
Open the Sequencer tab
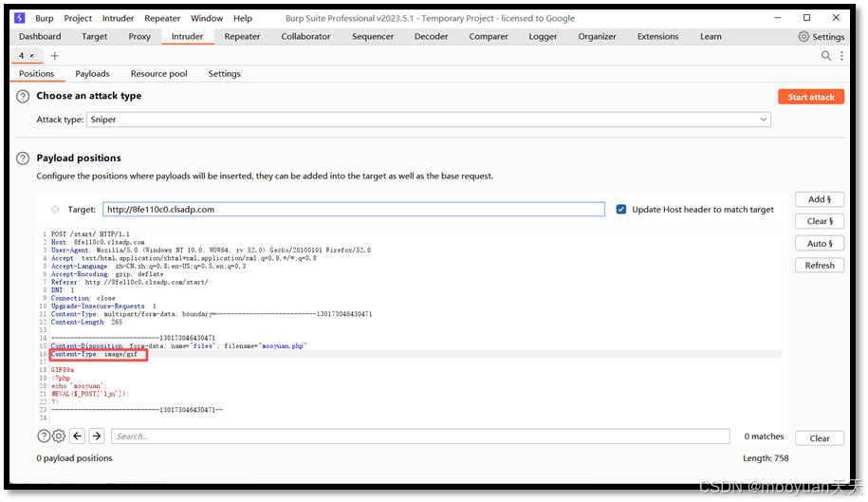[373, 36]
